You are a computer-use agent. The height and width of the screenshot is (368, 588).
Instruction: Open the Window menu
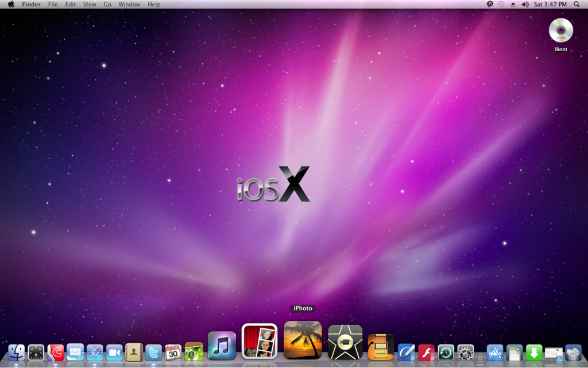(x=129, y=4)
